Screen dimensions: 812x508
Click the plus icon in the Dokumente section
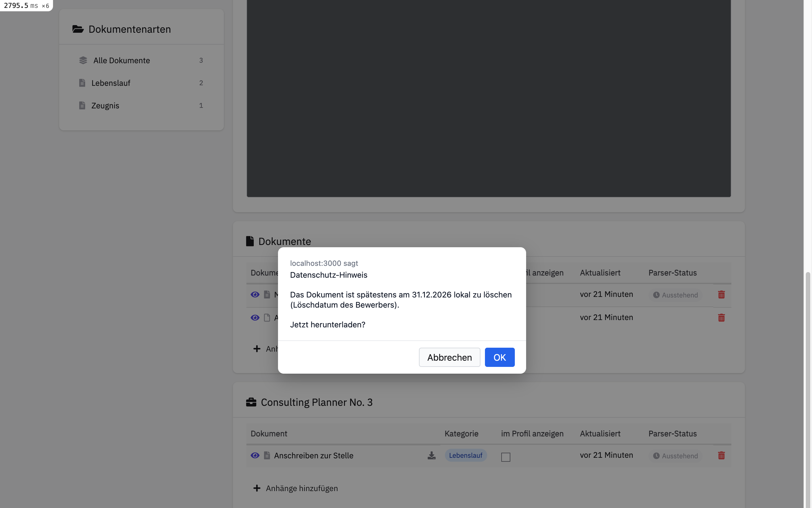click(257, 349)
